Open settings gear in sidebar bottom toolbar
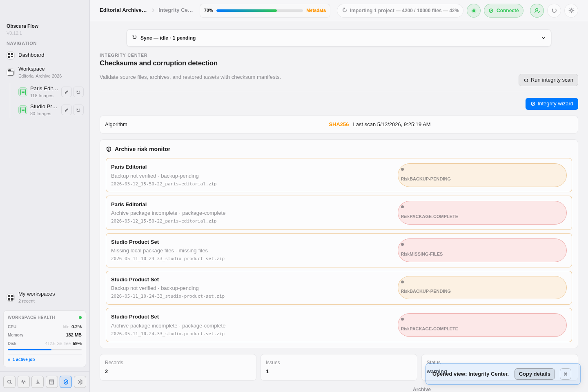 tap(80, 382)
